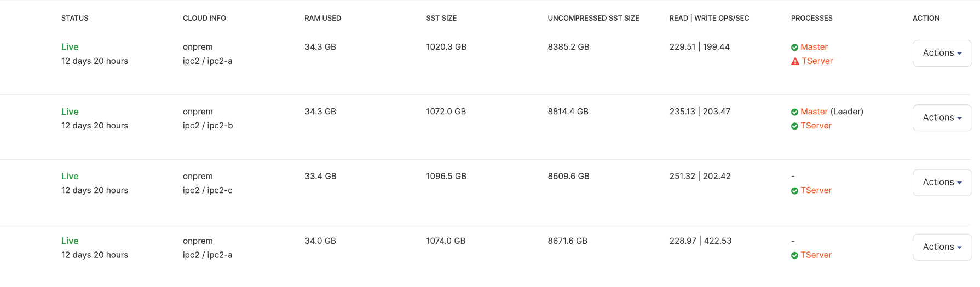Screen dimensions: 980x287
Task: Click the red warning triangle beside TServer
Action: coord(795,62)
